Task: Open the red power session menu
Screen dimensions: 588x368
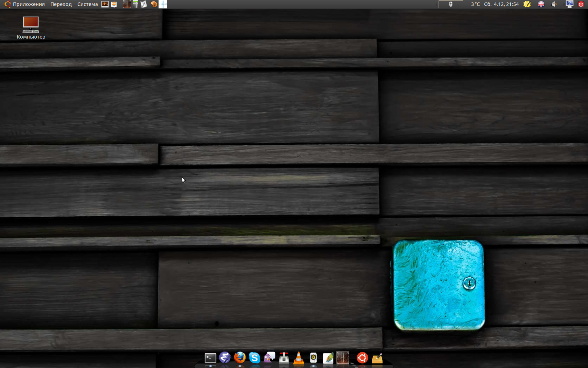Action: pyautogui.click(x=581, y=4)
